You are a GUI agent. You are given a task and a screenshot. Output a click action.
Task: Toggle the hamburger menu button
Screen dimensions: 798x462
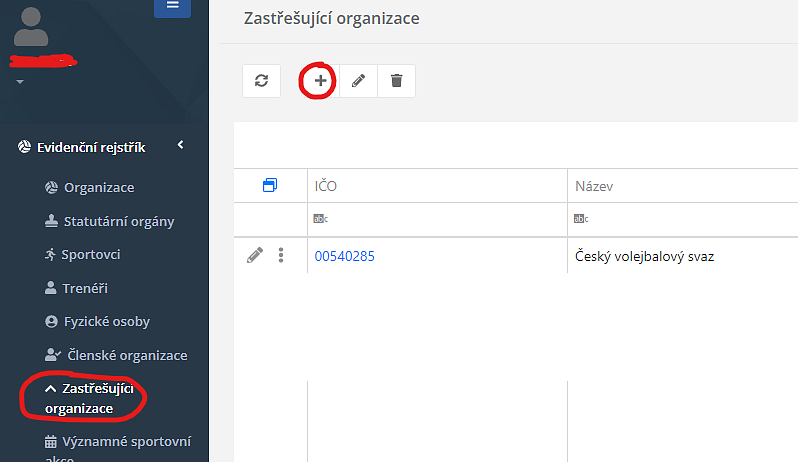[x=172, y=6]
